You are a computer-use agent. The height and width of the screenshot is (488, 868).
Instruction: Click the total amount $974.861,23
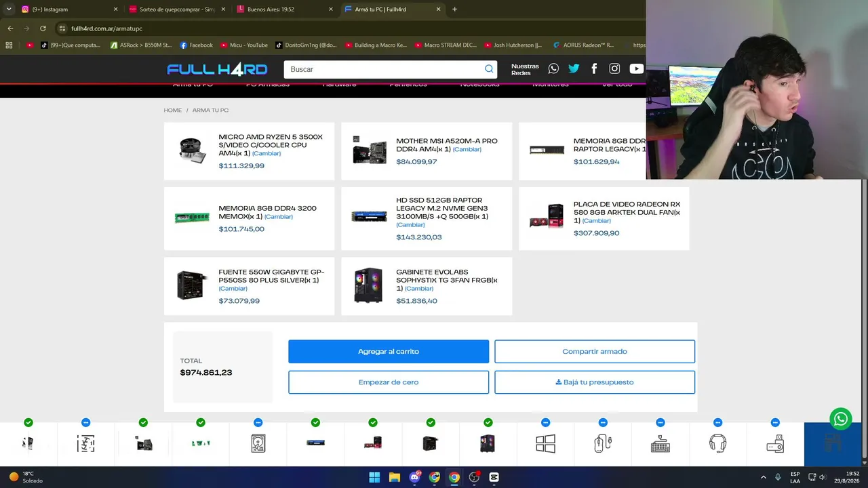[206, 373]
